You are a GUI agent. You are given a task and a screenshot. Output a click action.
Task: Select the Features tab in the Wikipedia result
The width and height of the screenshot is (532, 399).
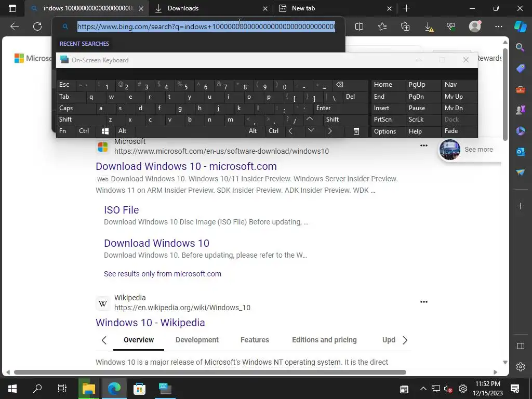255,340
